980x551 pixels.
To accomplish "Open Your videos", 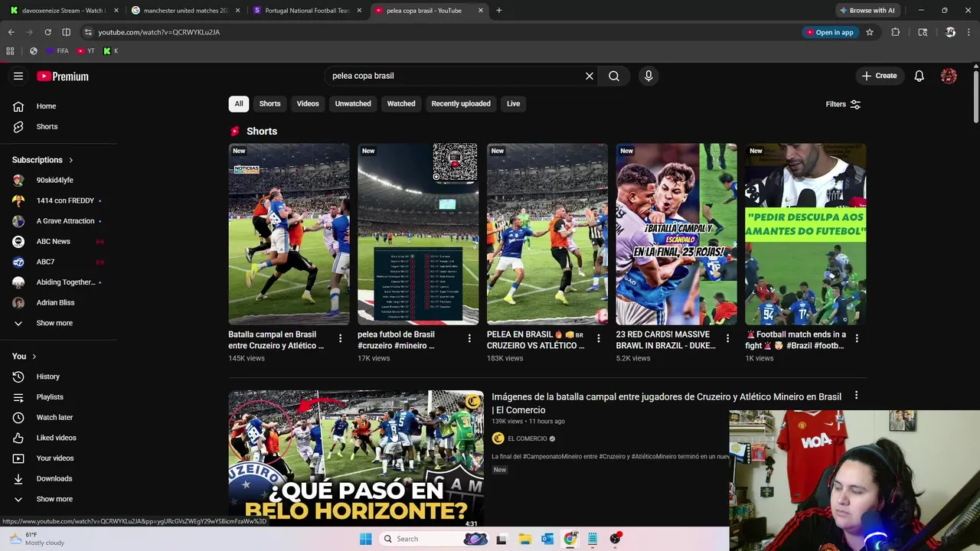I will coord(55,458).
